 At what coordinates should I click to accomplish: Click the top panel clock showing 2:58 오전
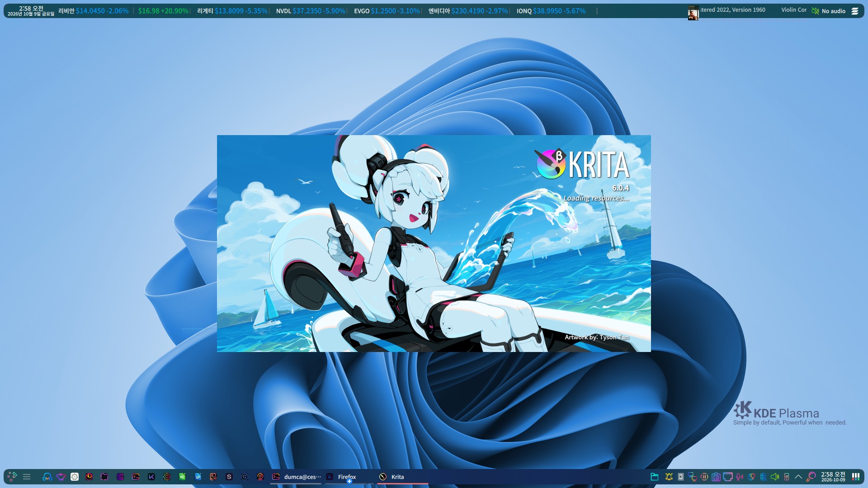point(31,11)
